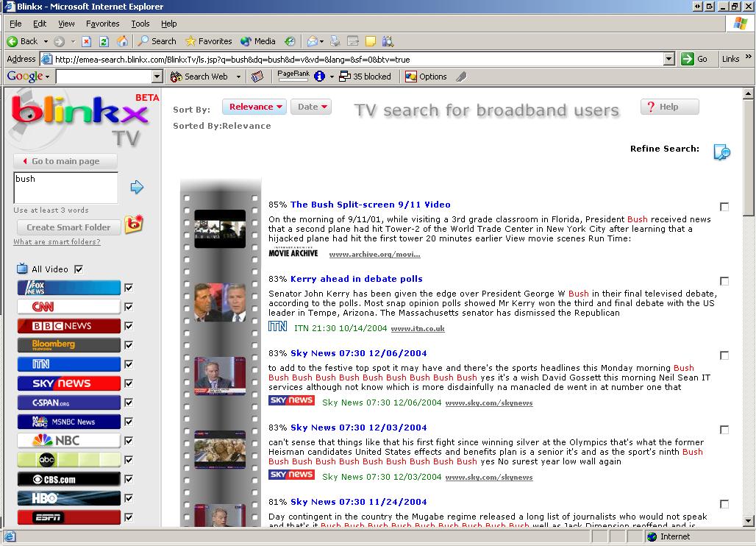
Task: Click the Google toolbar PageRank info icon
Action: point(319,77)
